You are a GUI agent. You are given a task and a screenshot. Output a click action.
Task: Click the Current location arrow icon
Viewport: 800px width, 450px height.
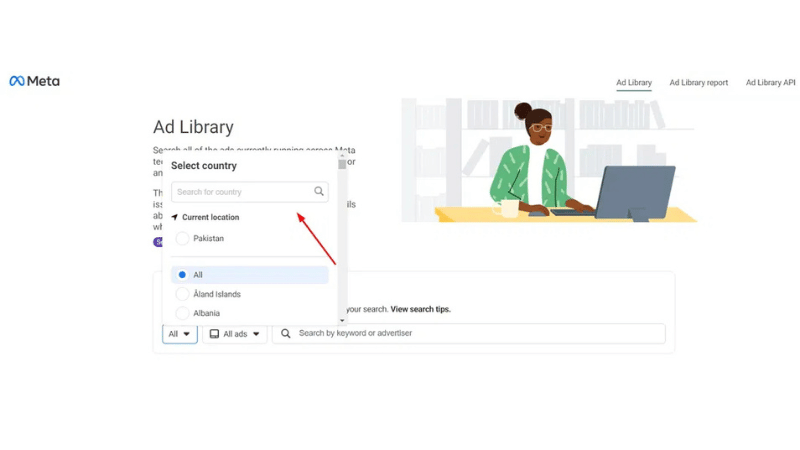click(174, 217)
